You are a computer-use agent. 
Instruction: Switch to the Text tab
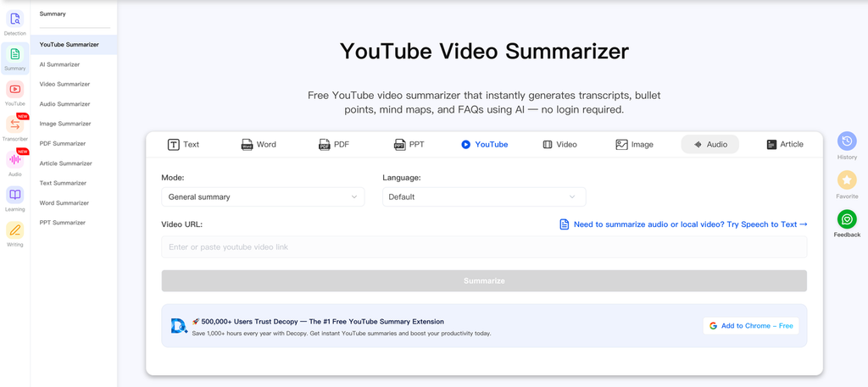tap(183, 144)
